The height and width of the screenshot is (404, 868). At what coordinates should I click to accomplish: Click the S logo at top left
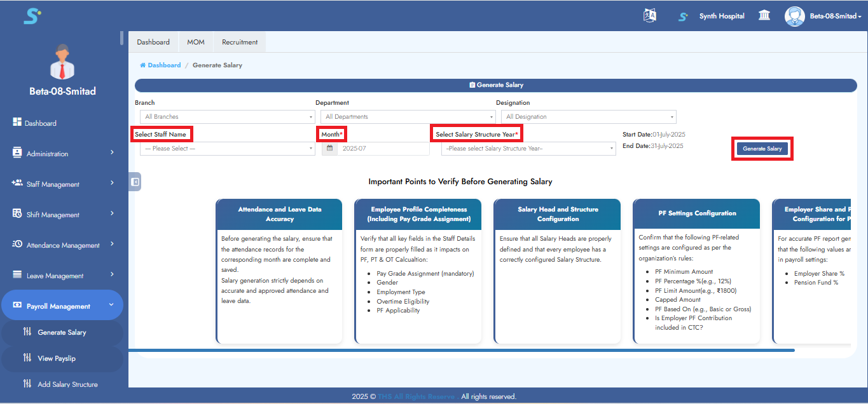(32, 16)
